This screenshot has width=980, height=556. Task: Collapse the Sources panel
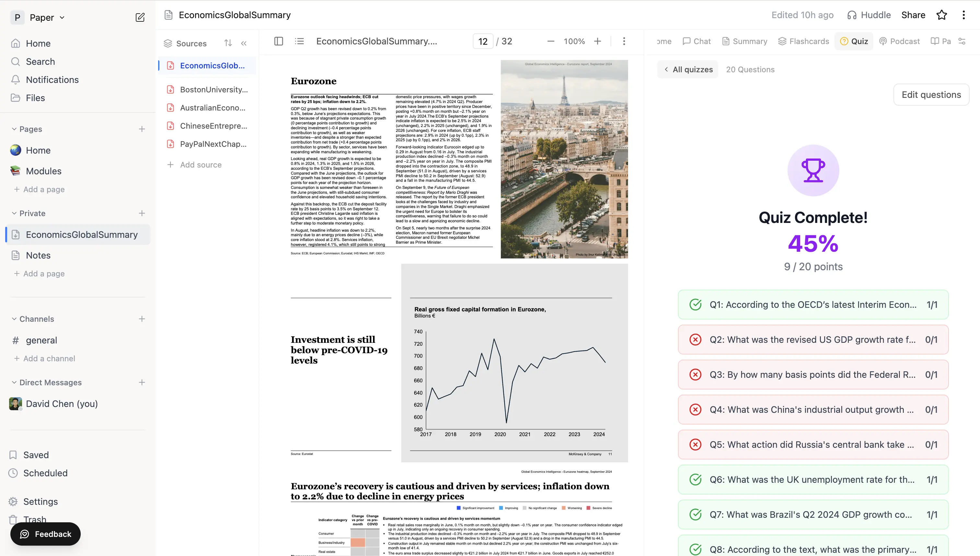coord(244,43)
